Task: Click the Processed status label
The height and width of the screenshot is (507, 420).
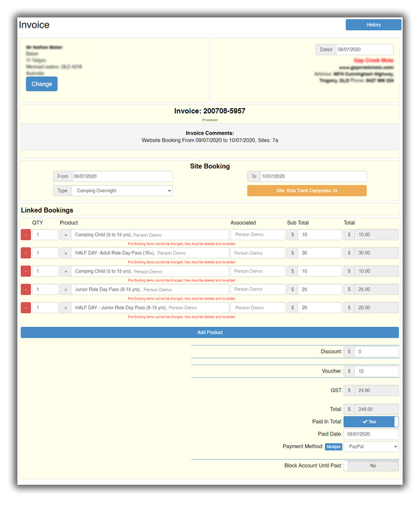Action: 209,120
